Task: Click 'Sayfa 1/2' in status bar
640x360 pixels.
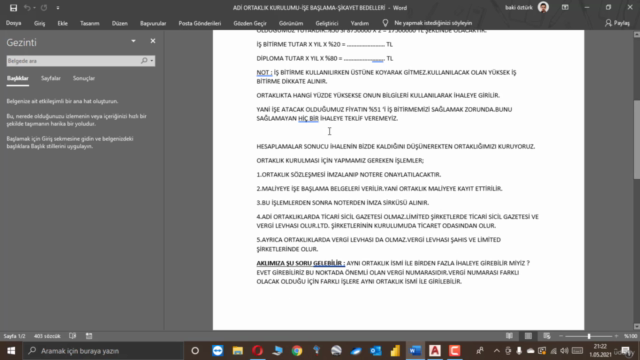Action: pos(14,336)
